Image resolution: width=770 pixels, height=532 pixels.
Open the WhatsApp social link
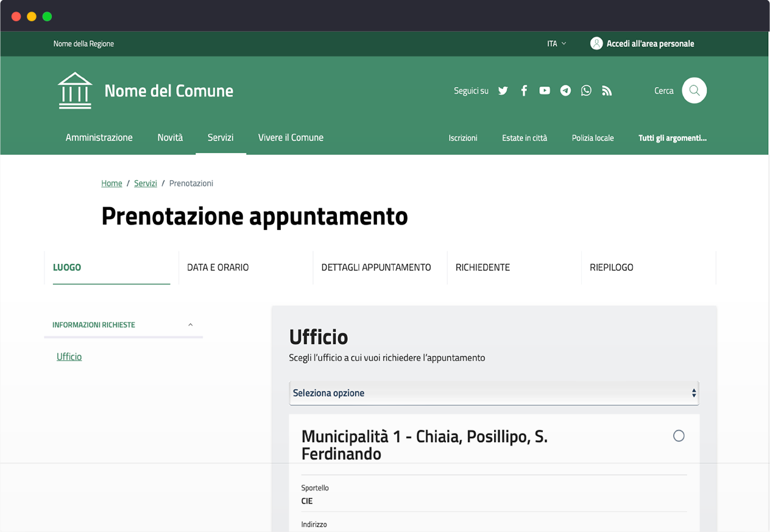click(586, 91)
